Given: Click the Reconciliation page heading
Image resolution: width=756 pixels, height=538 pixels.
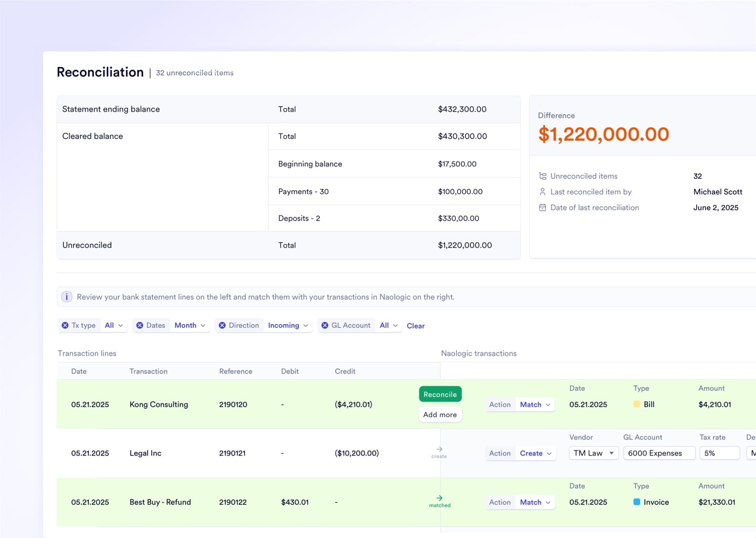Looking at the screenshot, I should point(100,73).
